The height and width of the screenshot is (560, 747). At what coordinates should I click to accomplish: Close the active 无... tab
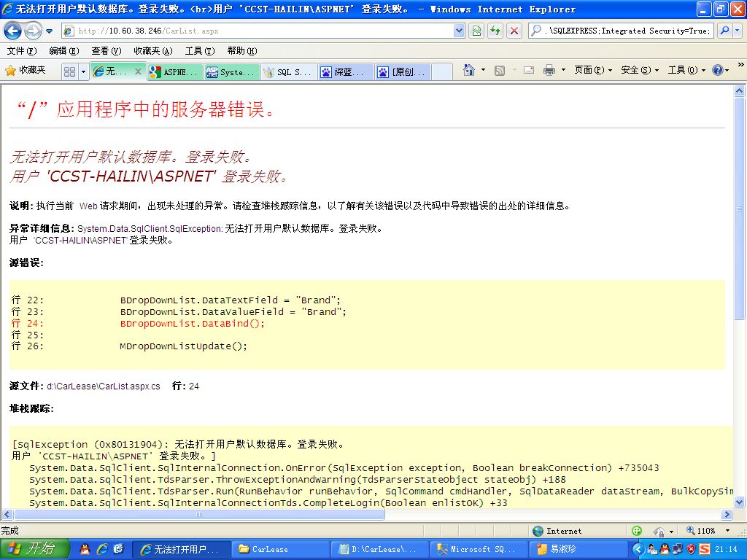tap(138, 71)
